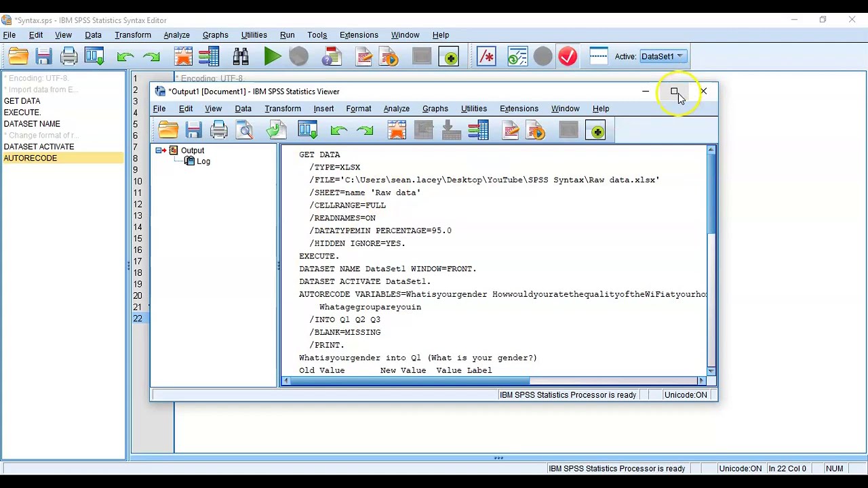This screenshot has width=868, height=488.
Task: Click the Variables icon in Viewer toolbar
Action: (479, 130)
